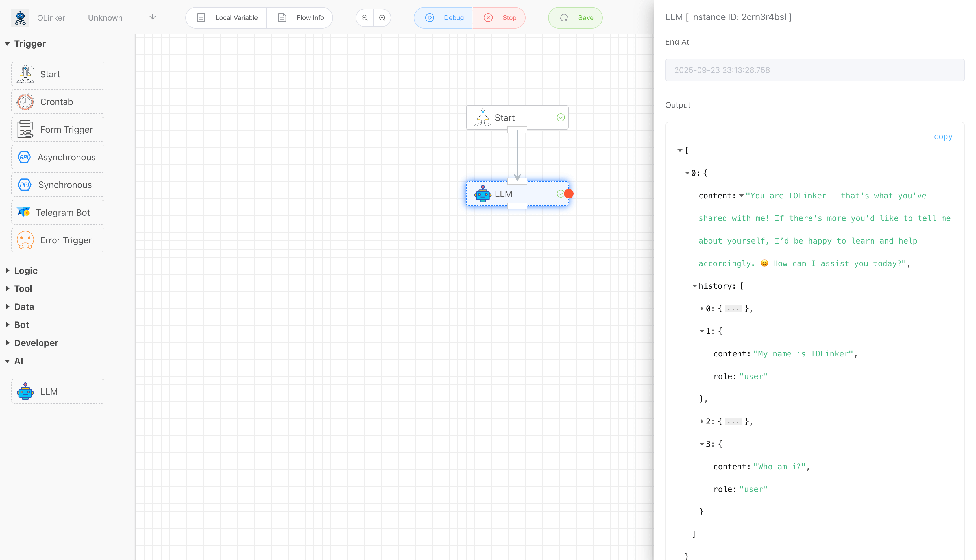976x560 pixels.
Task: Collapse the Trigger section
Action: (x=7, y=44)
